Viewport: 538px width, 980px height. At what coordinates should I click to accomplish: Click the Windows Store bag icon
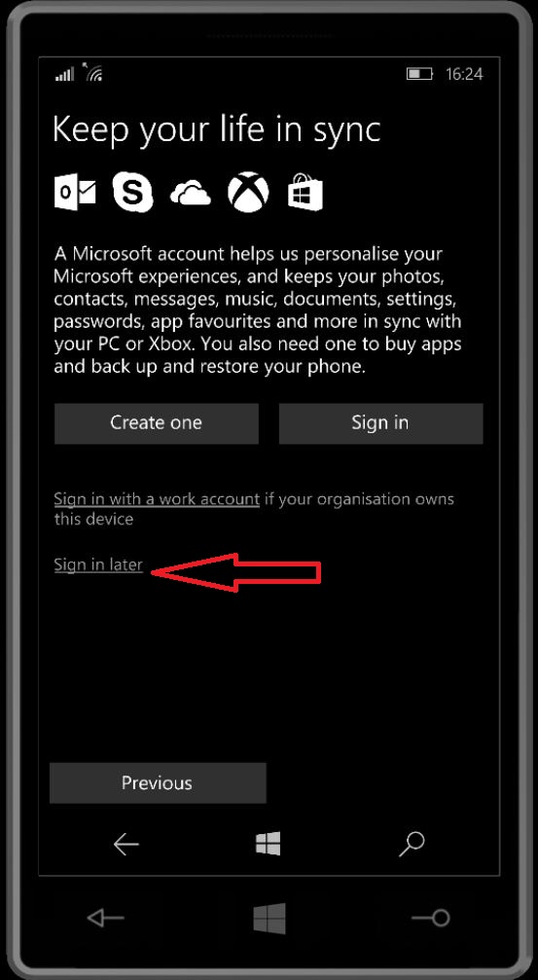(305, 192)
